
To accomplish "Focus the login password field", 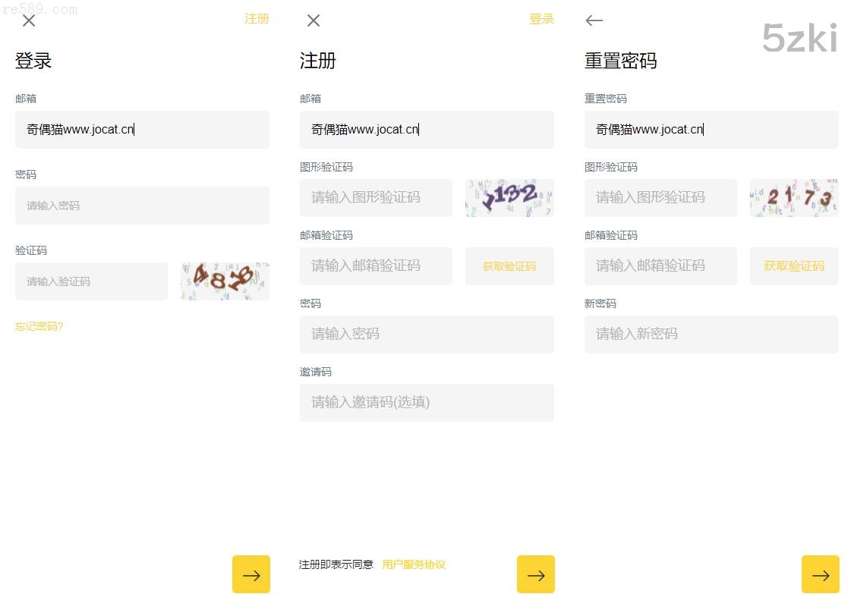I will click(142, 206).
